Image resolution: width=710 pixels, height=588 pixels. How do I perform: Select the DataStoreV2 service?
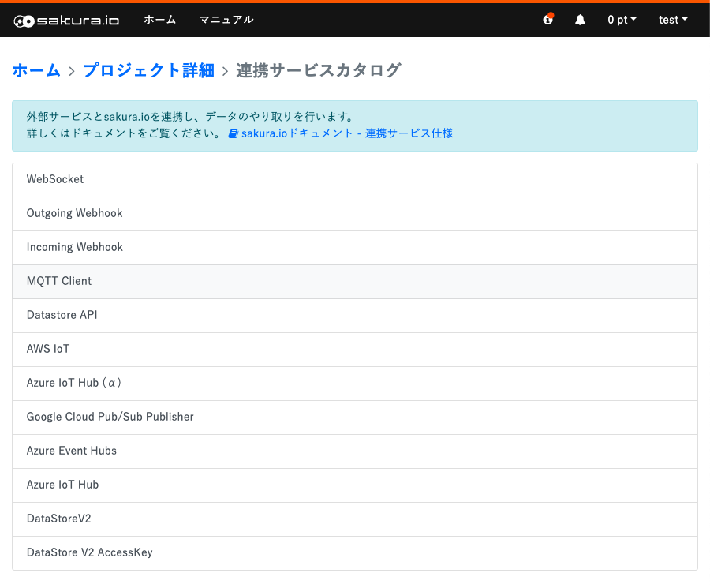point(355,519)
